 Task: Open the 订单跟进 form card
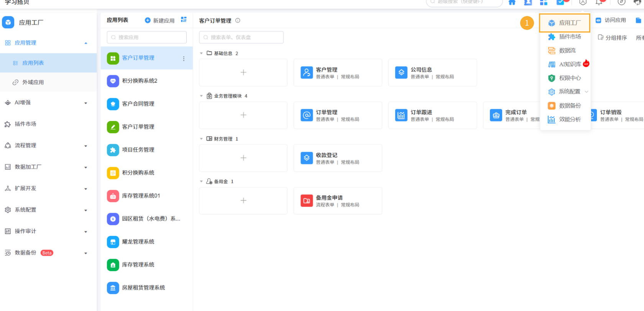coord(432,115)
